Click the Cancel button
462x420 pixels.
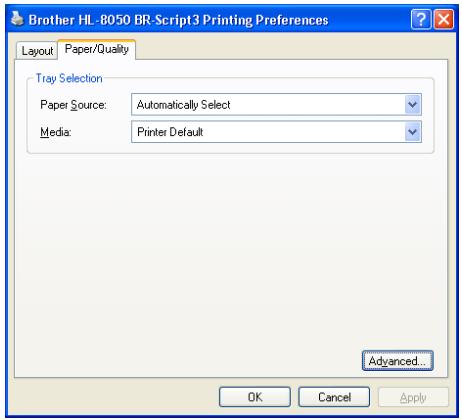pyautogui.click(x=334, y=397)
